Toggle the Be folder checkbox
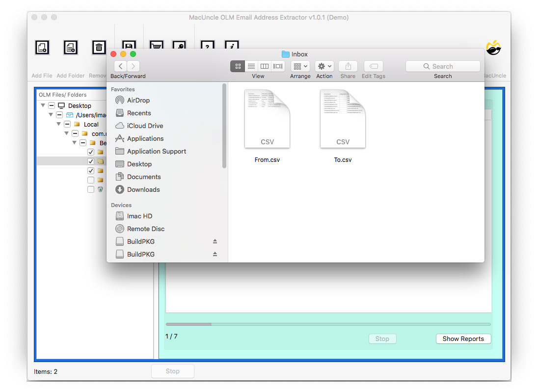 [83, 143]
